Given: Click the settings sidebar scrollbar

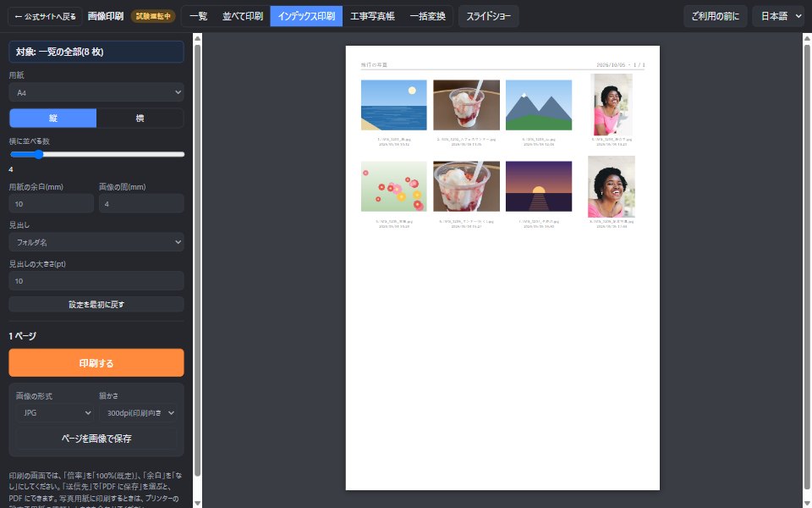Looking at the screenshot, I should [197, 260].
